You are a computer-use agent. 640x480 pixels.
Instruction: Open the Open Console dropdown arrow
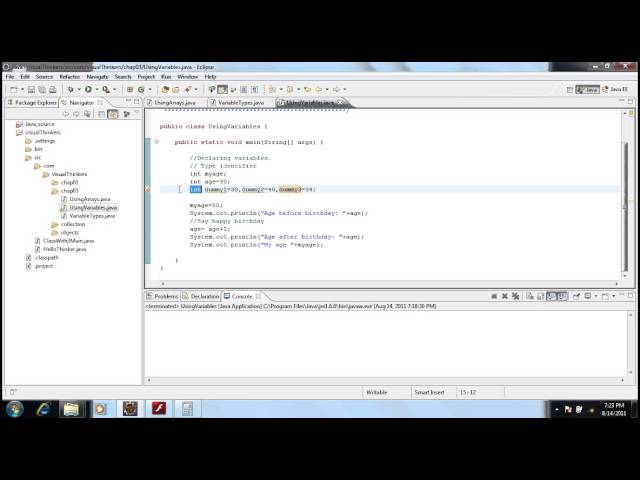pyautogui.click(x=613, y=296)
